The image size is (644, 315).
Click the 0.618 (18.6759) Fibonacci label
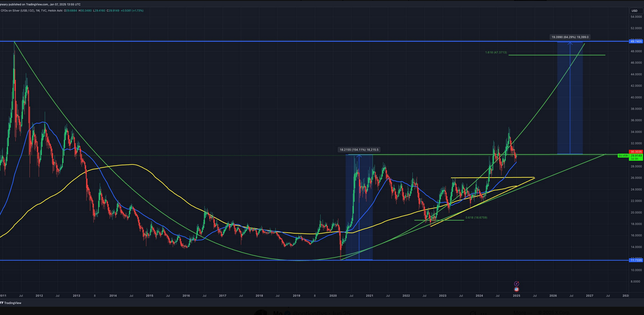[x=476, y=217]
